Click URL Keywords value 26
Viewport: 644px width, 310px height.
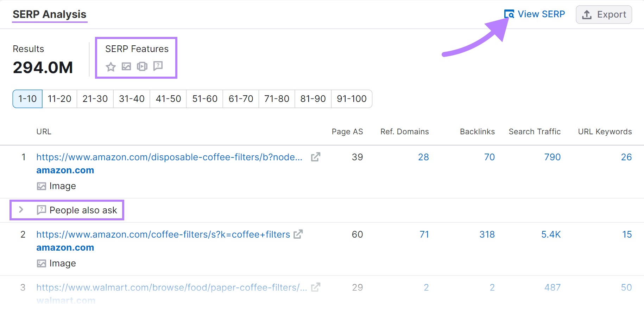pos(626,157)
